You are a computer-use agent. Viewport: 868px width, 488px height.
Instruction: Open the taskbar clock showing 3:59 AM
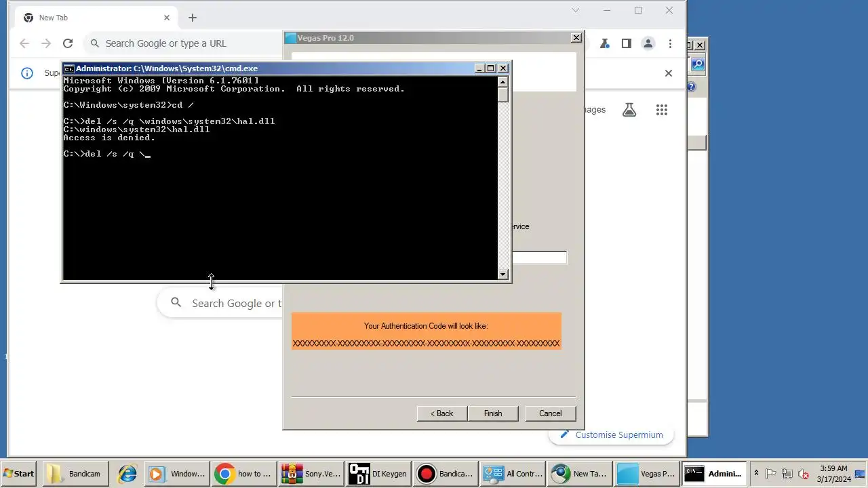click(x=833, y=474)
